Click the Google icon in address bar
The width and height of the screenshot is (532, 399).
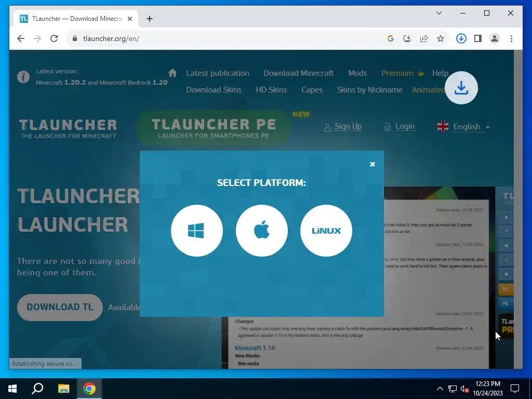point(391,38)
